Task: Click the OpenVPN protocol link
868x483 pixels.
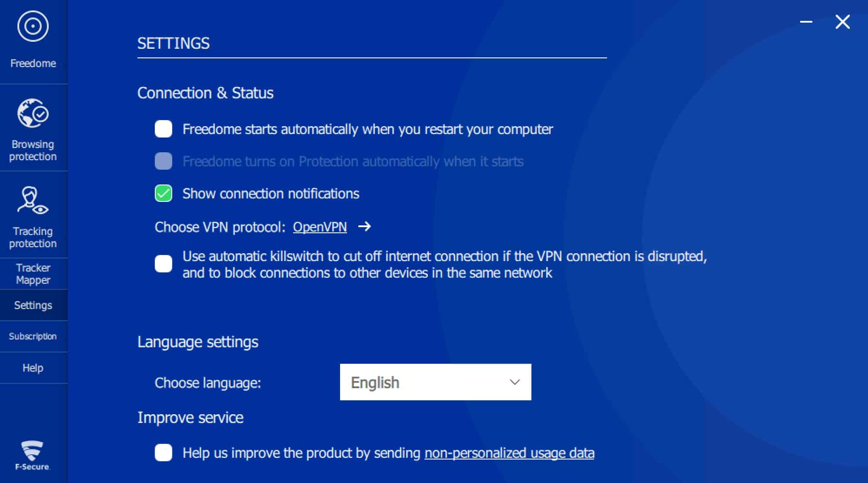Action: click(x=320, y=227)
